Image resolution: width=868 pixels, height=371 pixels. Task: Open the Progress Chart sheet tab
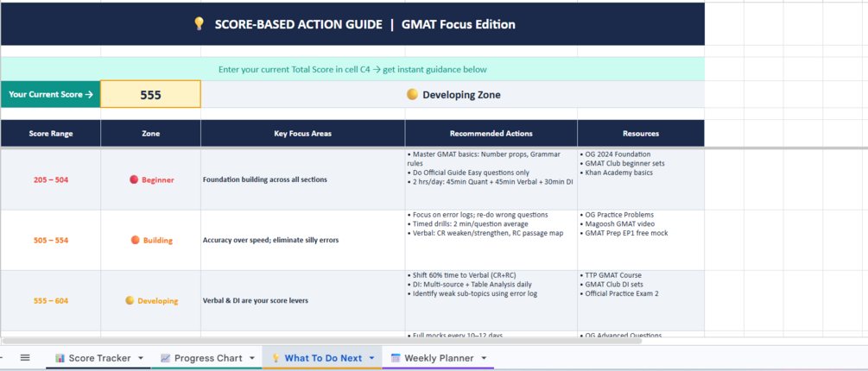pyautogui.click(x=207, y=358)
